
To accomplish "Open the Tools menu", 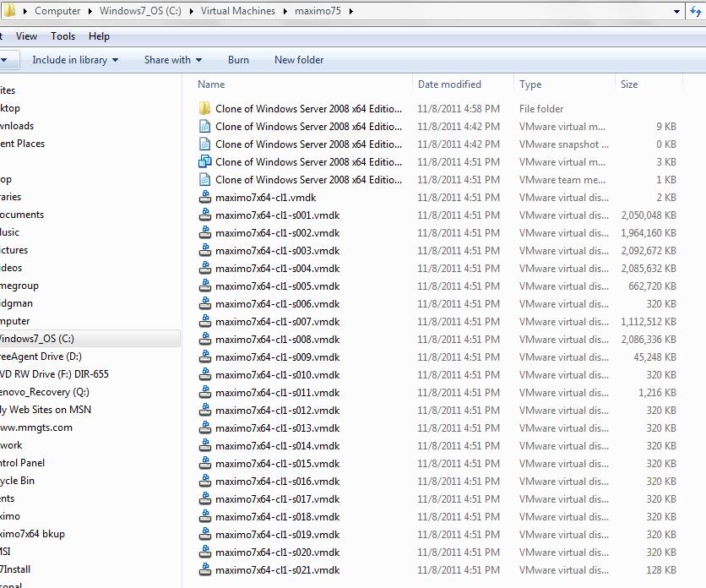I will 62,36.
